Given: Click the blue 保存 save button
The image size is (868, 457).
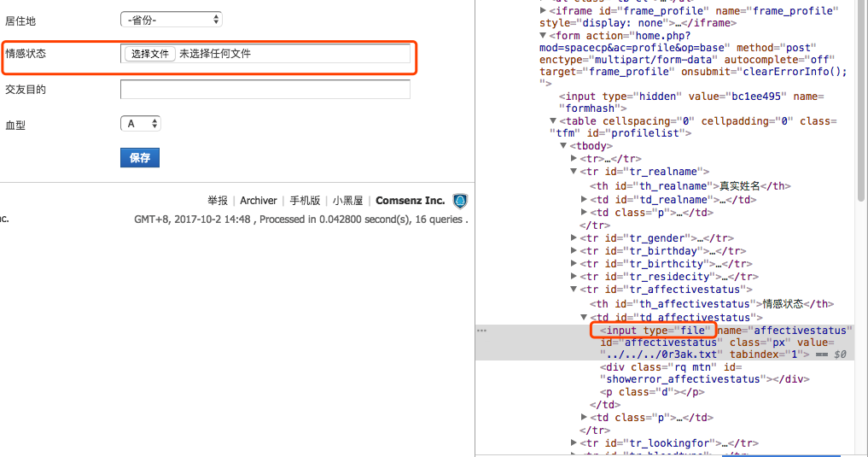Looking at the screenshot, I should (140, 158).
